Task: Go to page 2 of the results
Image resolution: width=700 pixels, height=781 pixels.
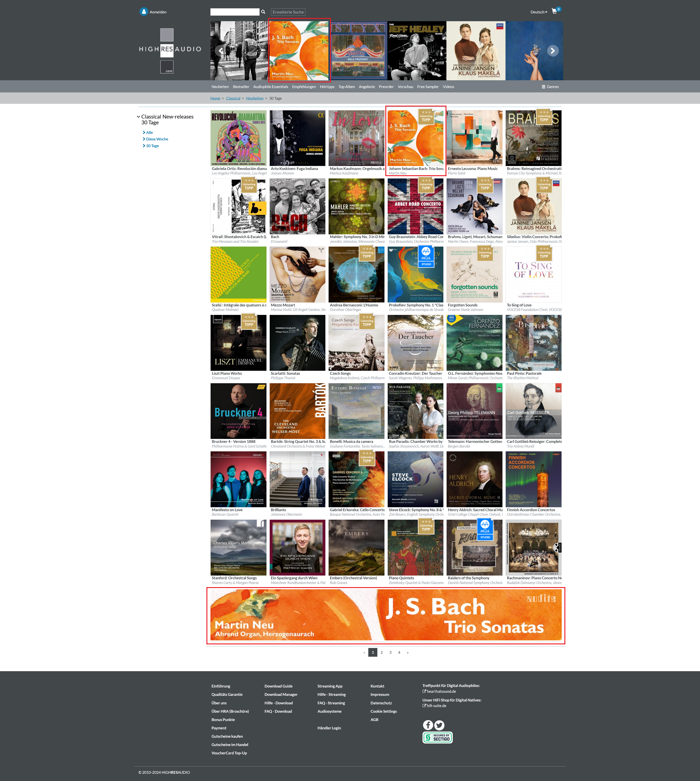Action: [x=382, y=652]
